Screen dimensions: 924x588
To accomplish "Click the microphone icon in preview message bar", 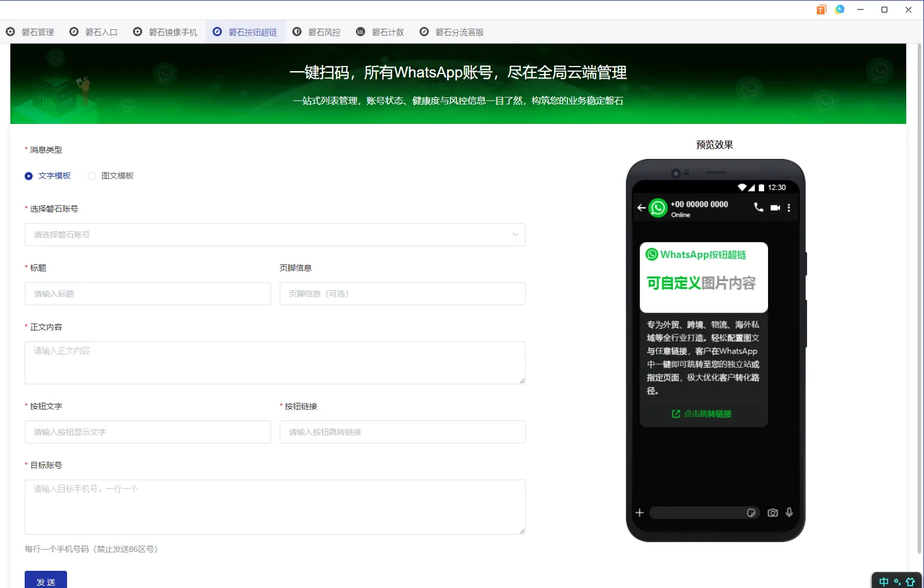I will point(790,512).
